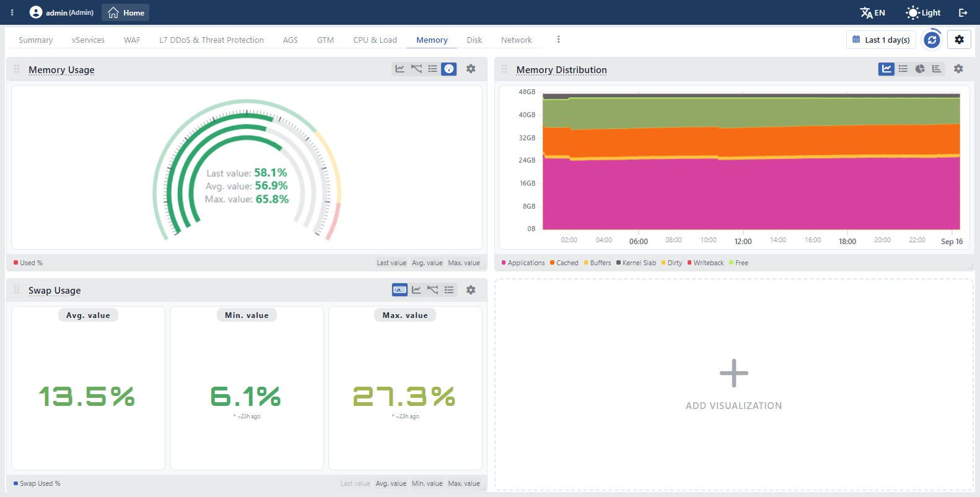This screenshot has width=980, height=497.
Task: Switch Memory Distribution to pie chart
Action: (920, 69)
